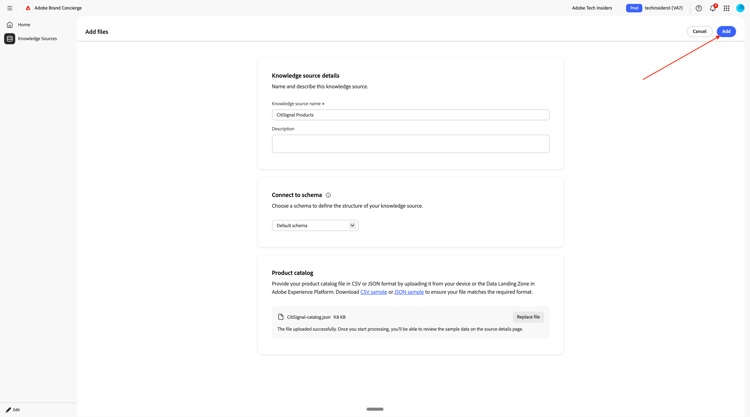The height and width of the screenshot is (417, 750).
Task: Open the Default schema dropdown
Action: (x=315, y=225)
